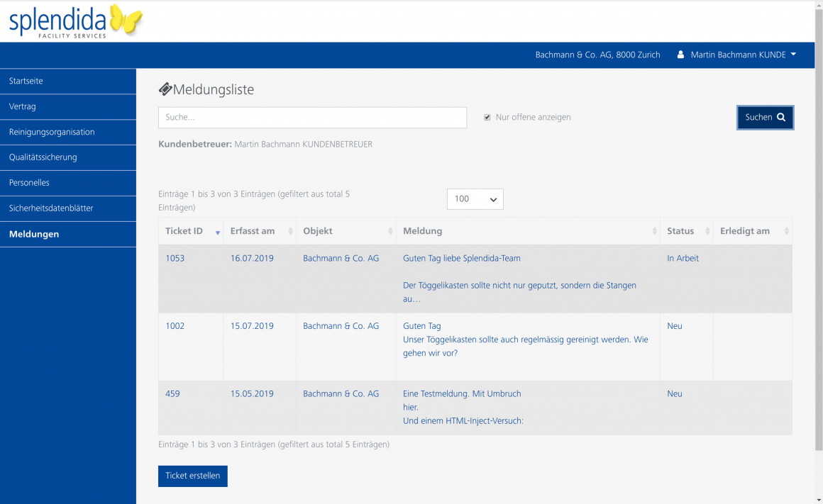The height and width of the screenshot is (504, 823).
Task: Click the Kundenbetreuer name text
Action: coord(304,144)
